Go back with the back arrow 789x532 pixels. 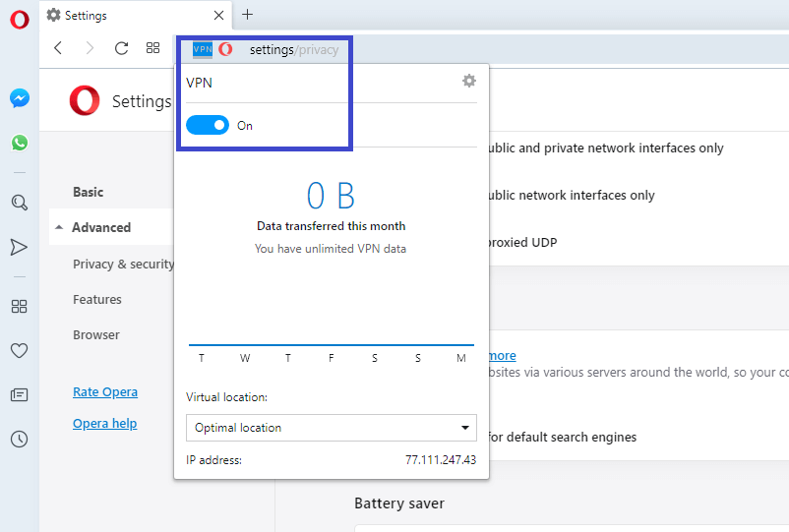58,48
